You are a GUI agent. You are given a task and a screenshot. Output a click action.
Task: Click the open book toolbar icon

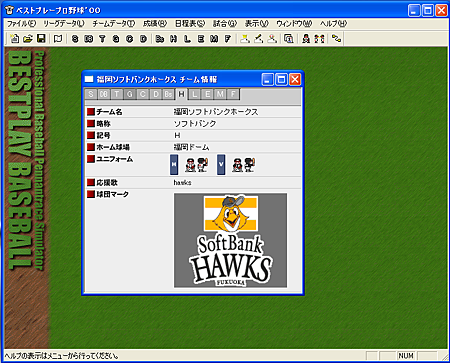(x=58, y=39)
